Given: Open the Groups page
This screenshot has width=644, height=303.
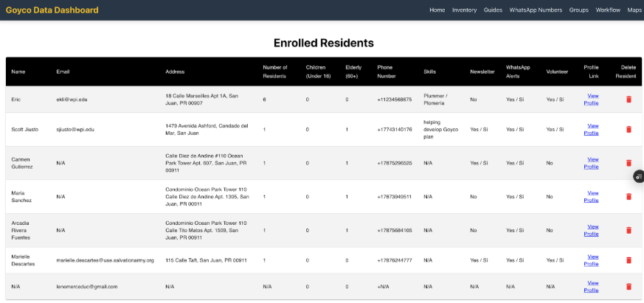Looking at the screenshot, I should pos(579,10).
